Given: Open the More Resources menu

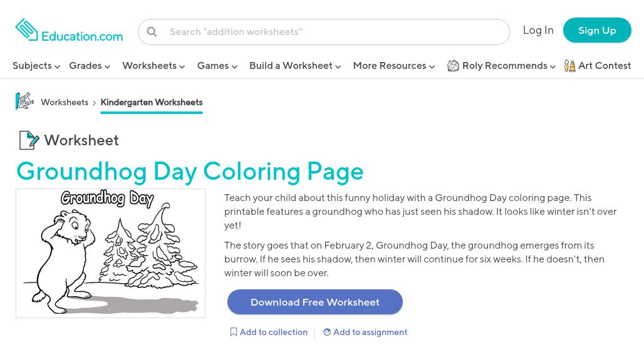Looking at the screenshot, I should click(393, 66).
